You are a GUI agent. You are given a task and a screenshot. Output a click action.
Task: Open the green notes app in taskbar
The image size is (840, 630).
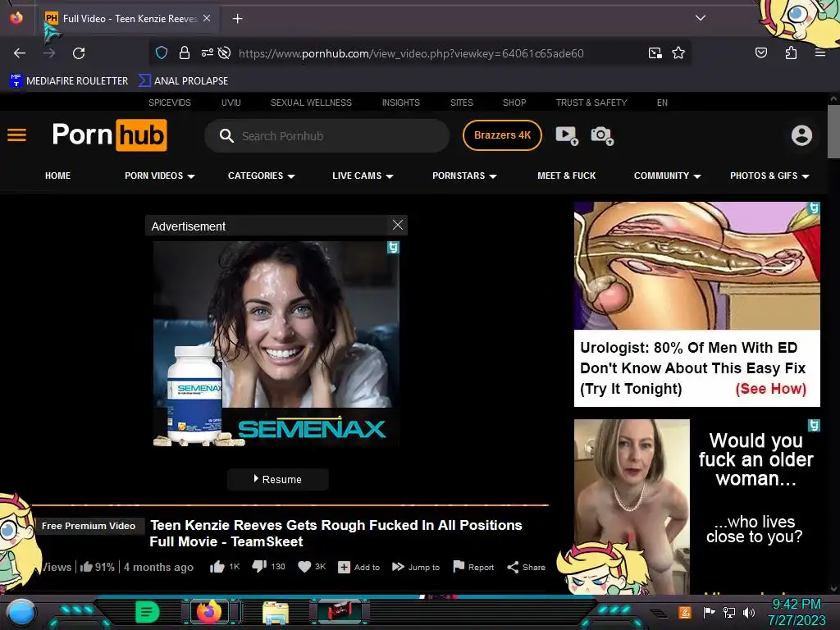point(148,612)
